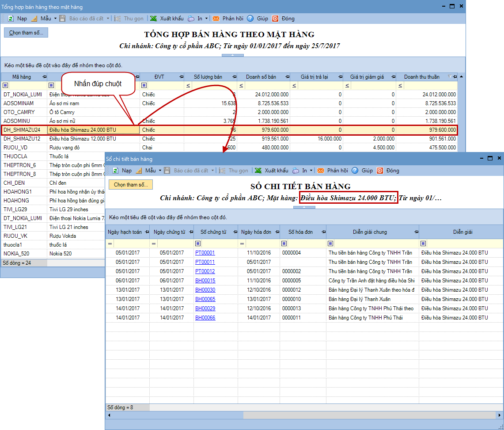Click Chọn tham số button in Sổ chi tiết window

131,185
